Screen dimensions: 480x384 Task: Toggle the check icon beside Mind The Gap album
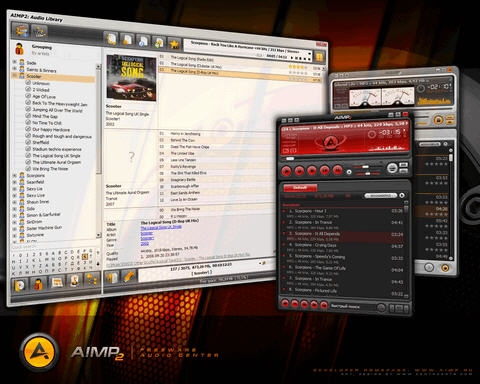(x=28, y=116)
